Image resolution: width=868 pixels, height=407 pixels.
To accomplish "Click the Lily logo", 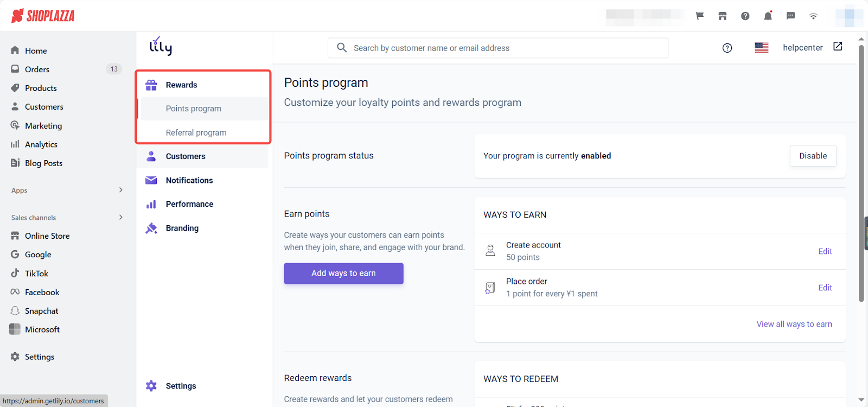I will [161, 47].
